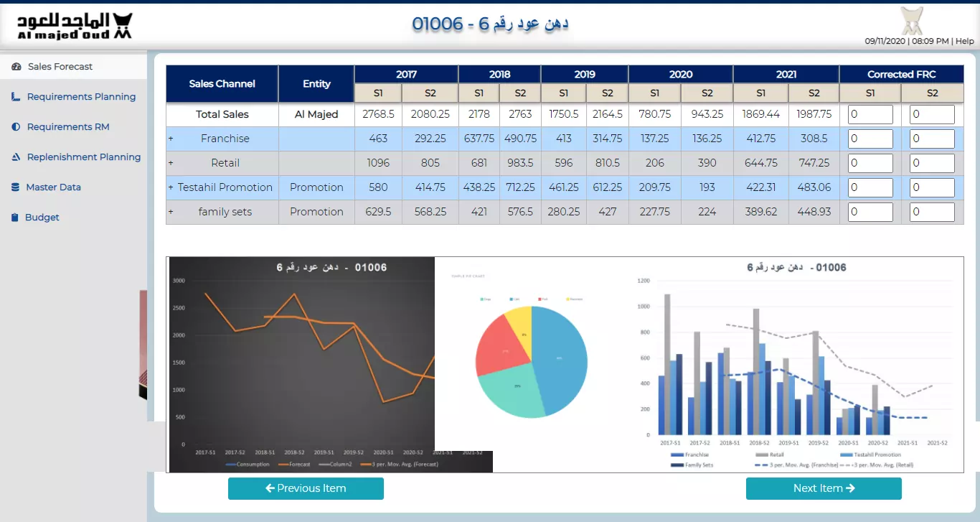Open the Master Data menu item
The image size is (980, 522).
[53, 187]
